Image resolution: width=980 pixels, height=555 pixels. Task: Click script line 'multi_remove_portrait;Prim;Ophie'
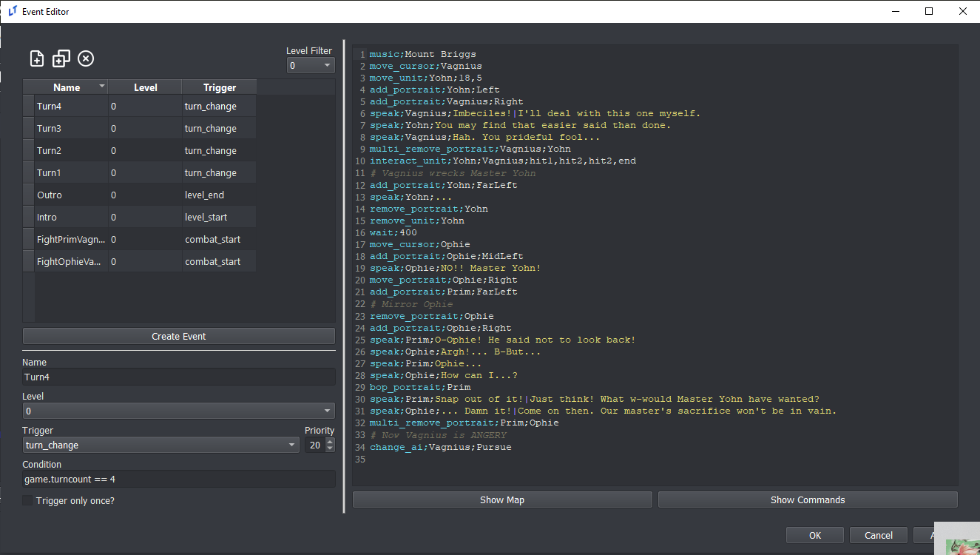pos(464,423)
